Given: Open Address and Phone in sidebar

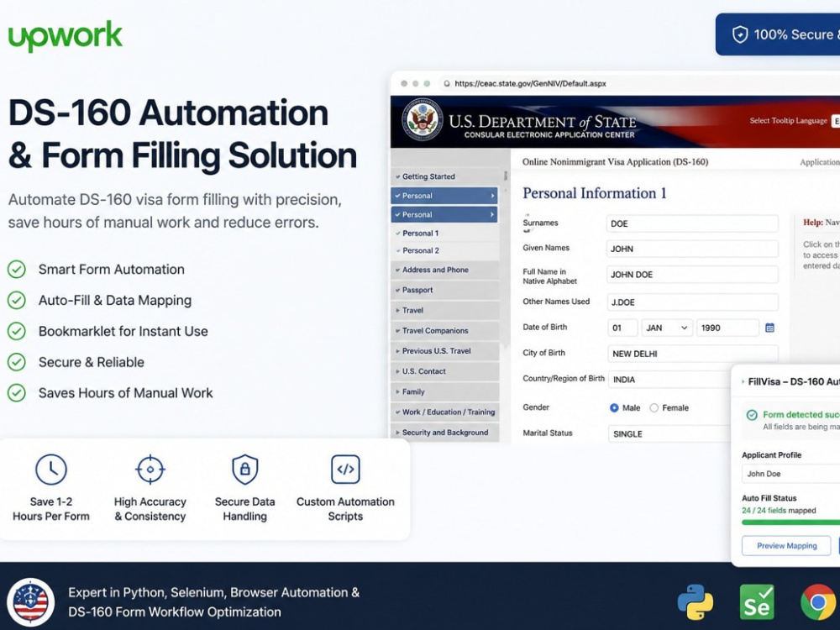Looking at the screenshot, I should [x=445, y=270].
